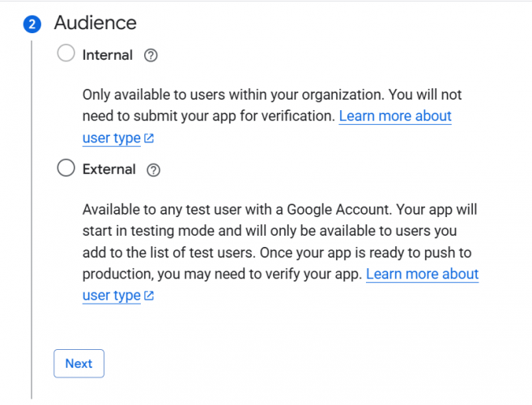Click external-link icon in the Internal description

149,139
